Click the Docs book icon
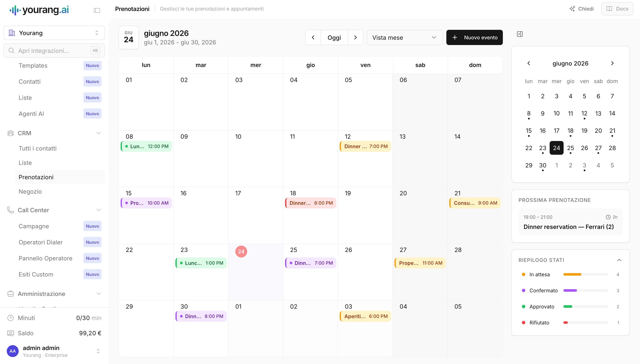This screenshot has height=364, width=640. (x=609, y=9)
